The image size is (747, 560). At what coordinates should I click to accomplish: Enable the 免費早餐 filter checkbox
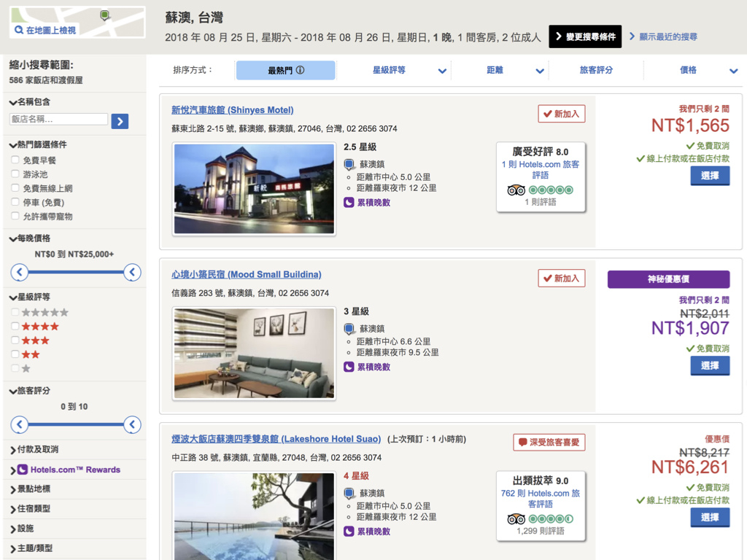(15, 160)
